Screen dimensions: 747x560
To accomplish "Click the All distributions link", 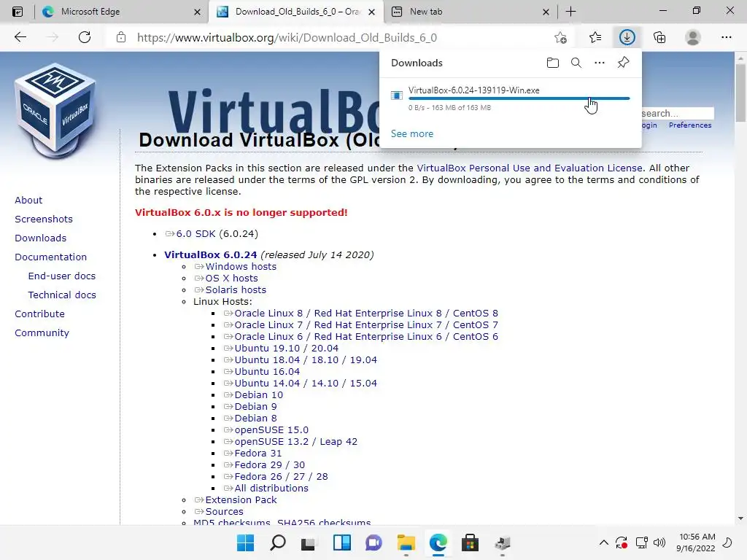I will (x=271, y=488).
